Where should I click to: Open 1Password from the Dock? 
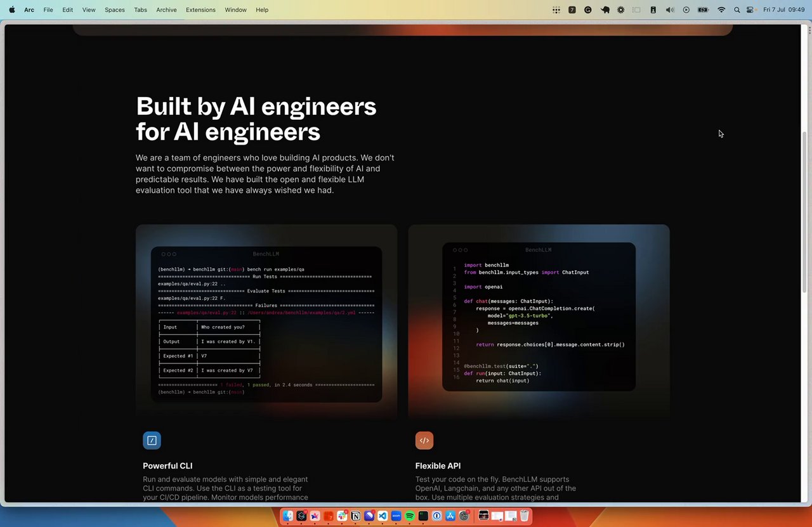tap(437, 516)
